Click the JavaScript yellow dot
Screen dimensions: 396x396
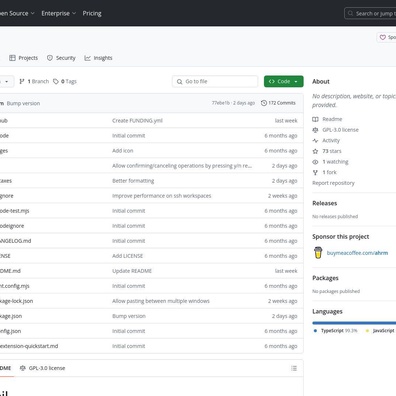[x=367, y=331]
